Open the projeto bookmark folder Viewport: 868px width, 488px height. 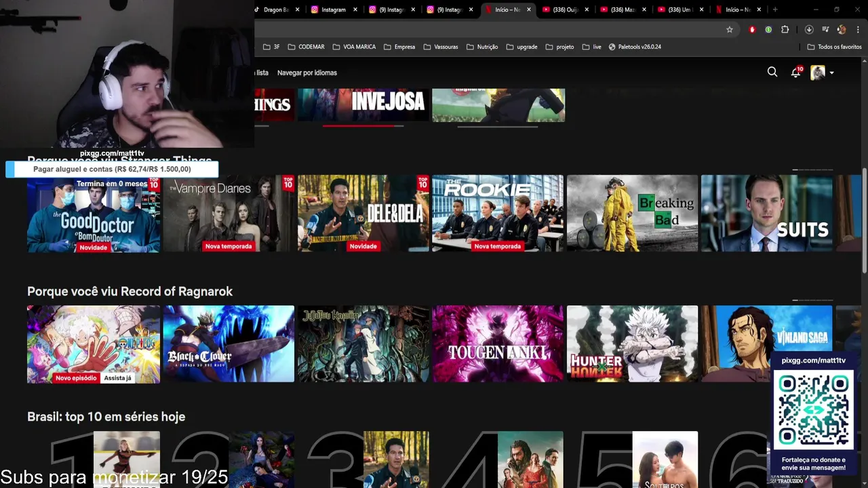pyautogui.click(x=560, y=47)
